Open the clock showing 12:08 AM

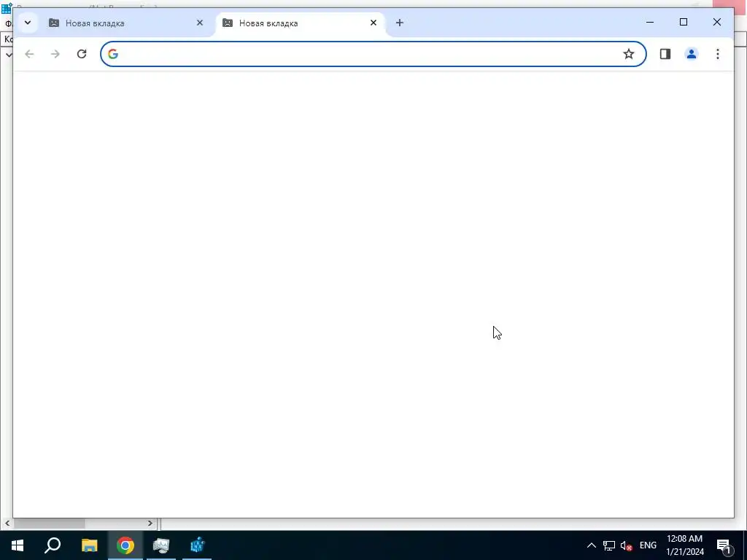(x=684, y=545)
